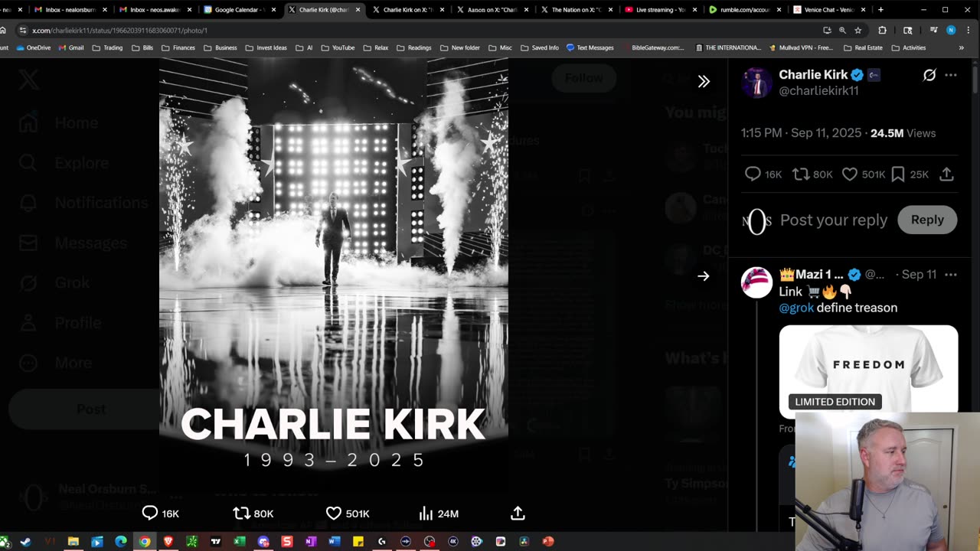Open the Readings bookmarks folder
This screenshot has width=980, height=551.
click(x=413, y=47)
